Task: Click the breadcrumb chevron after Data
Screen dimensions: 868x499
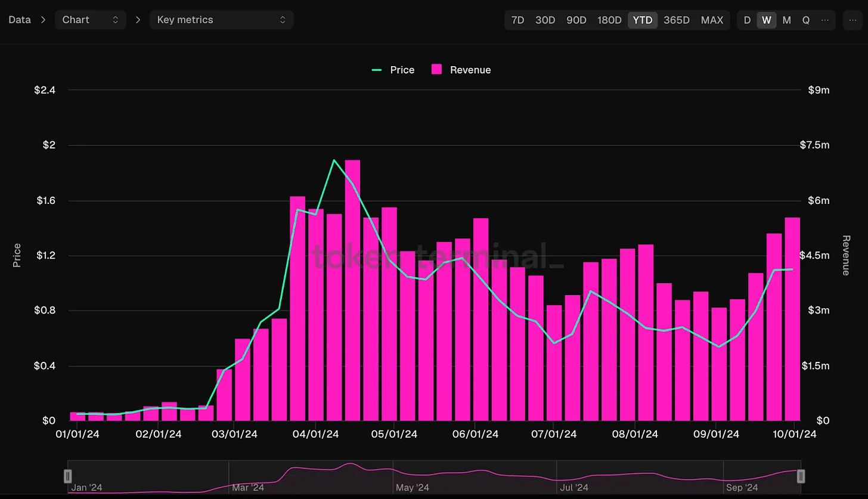Action: (43, 20)
